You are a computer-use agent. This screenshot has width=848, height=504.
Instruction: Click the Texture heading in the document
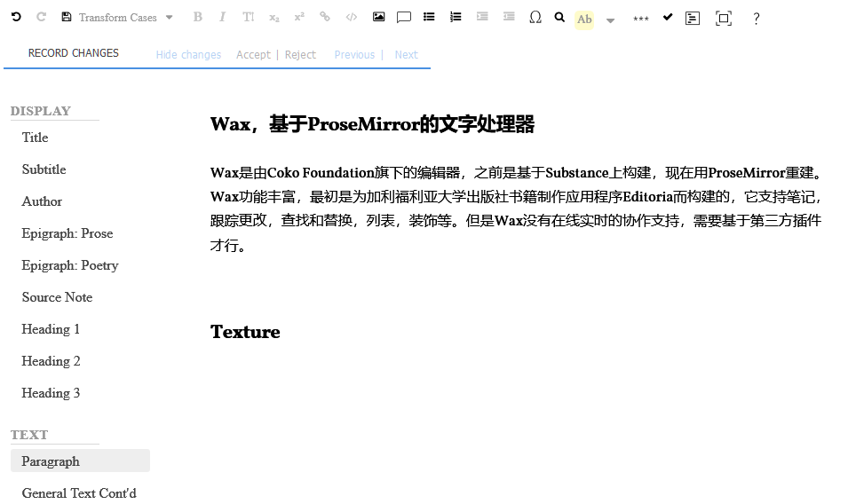coord(245,331)
